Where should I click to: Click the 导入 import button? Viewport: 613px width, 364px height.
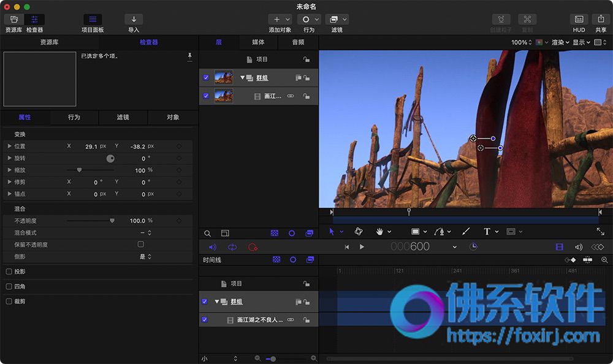(x=134, y=20)
